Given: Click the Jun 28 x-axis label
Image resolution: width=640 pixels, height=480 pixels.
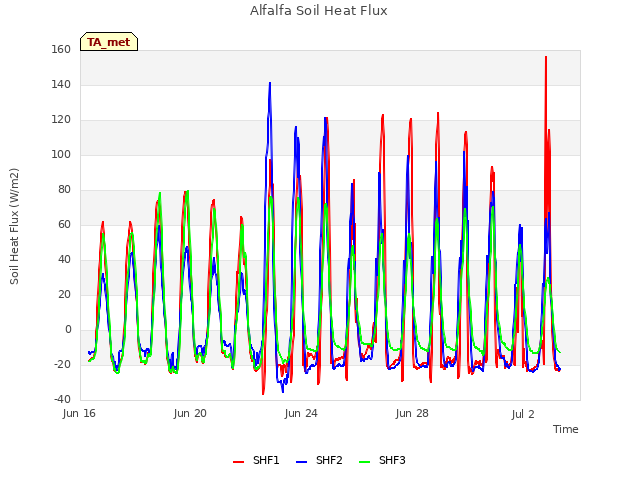Looking at the screenshot, I should pos(412,413).
